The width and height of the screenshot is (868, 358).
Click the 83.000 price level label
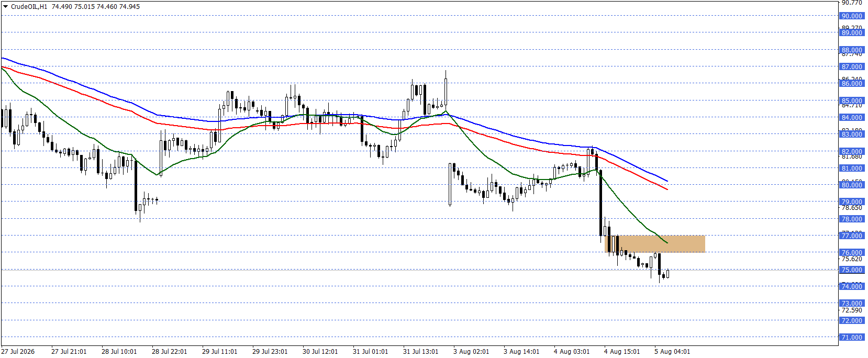852,135
